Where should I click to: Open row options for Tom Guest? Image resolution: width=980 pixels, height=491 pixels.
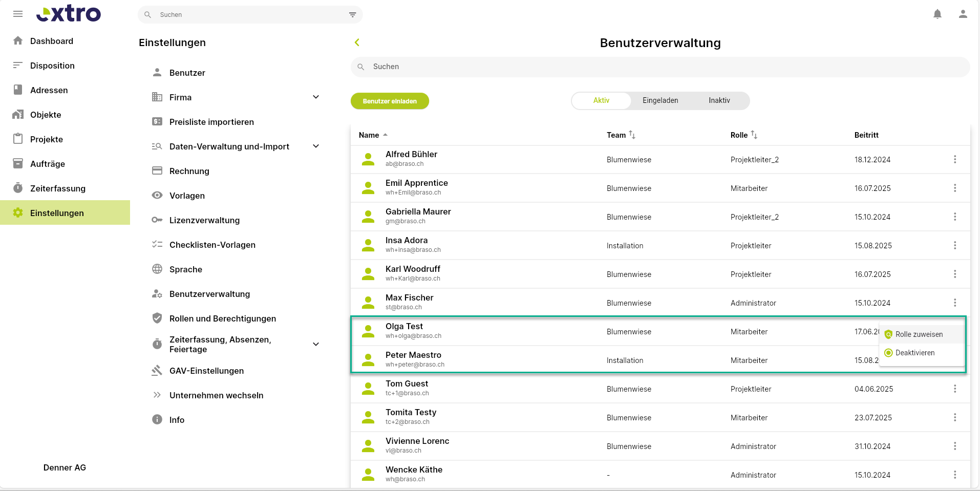pyautogui.click(x=955, y=389)
